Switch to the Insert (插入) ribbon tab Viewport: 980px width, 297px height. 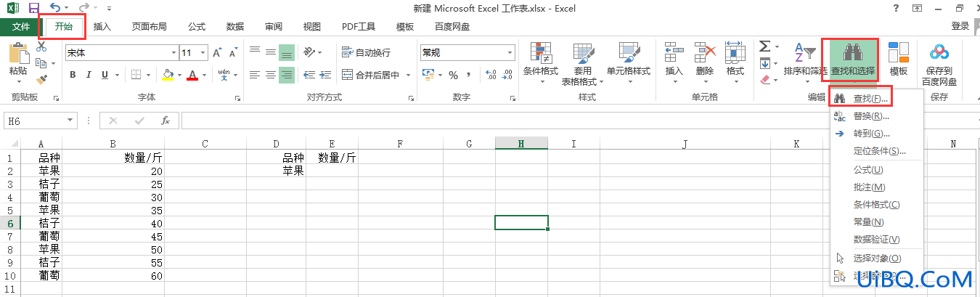coord(102,27)
